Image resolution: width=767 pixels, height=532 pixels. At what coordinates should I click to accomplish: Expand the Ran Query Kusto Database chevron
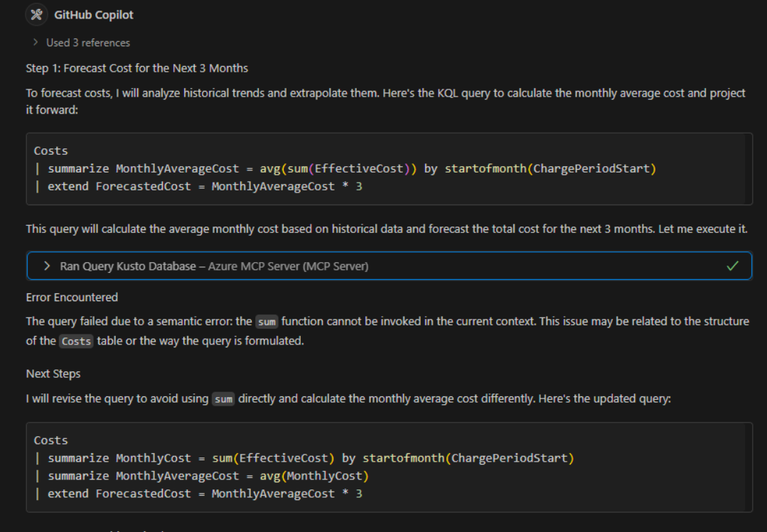(x=47, y=266)
